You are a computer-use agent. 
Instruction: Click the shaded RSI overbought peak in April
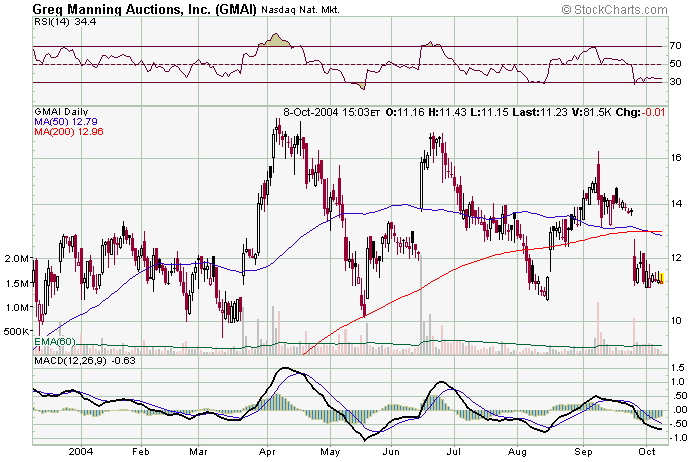[x=276, y=41]
